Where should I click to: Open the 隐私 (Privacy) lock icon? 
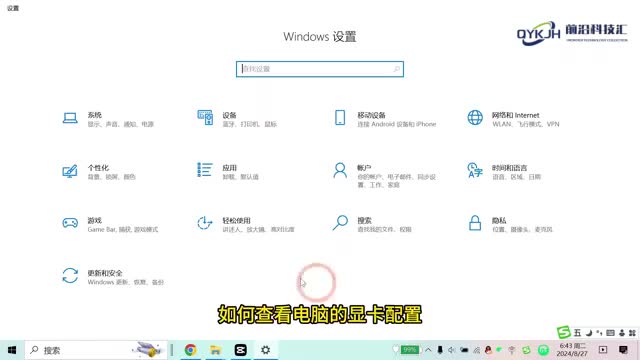pos(475,223)
